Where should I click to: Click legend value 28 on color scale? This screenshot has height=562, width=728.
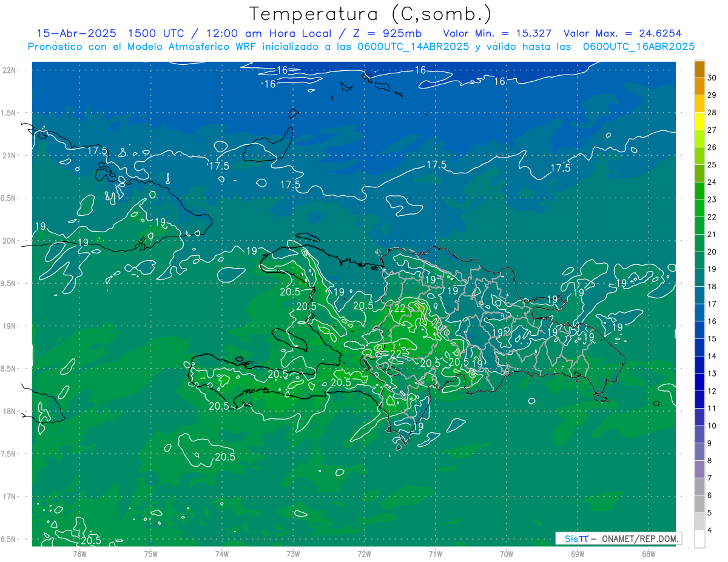712,112
